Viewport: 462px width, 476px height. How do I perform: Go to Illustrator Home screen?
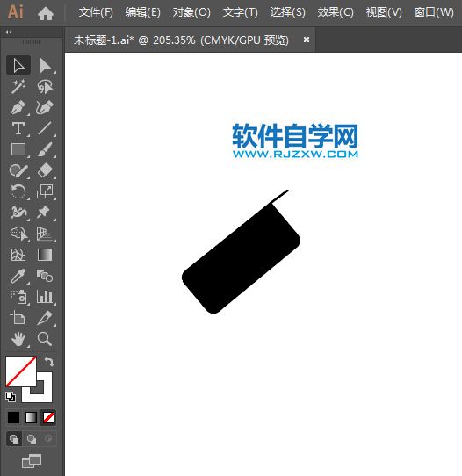tap(46, 13)
